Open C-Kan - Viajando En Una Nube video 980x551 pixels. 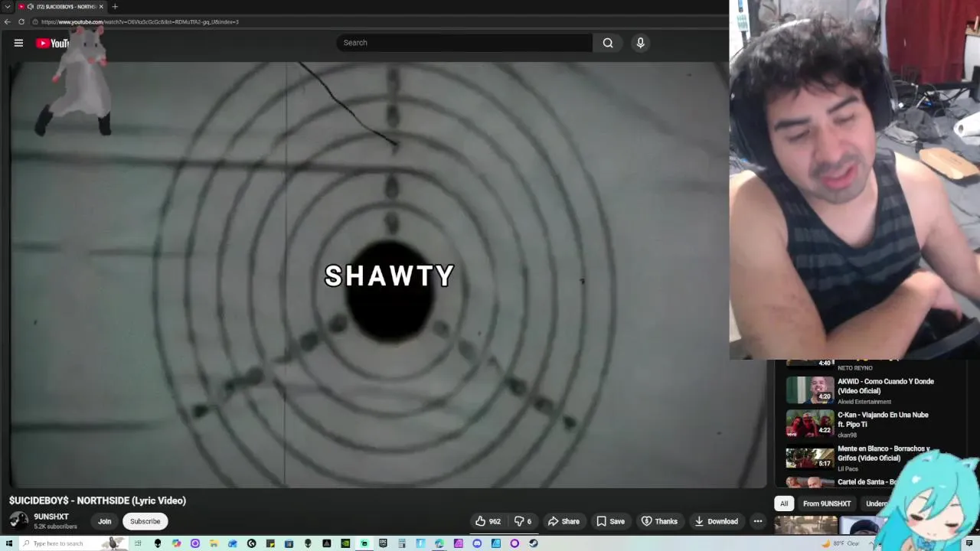pyautogui.click(x=883, y=419)
